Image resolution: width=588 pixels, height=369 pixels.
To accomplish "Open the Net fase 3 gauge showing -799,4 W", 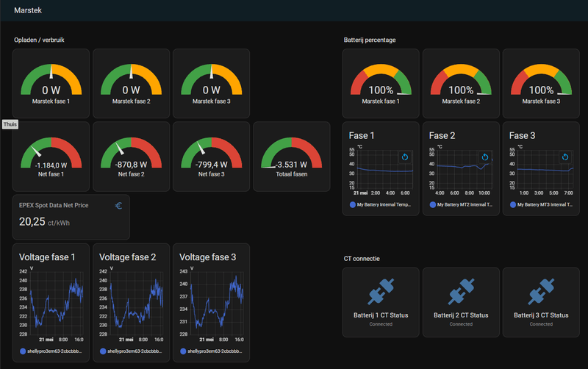I will [x=212, y=157].
